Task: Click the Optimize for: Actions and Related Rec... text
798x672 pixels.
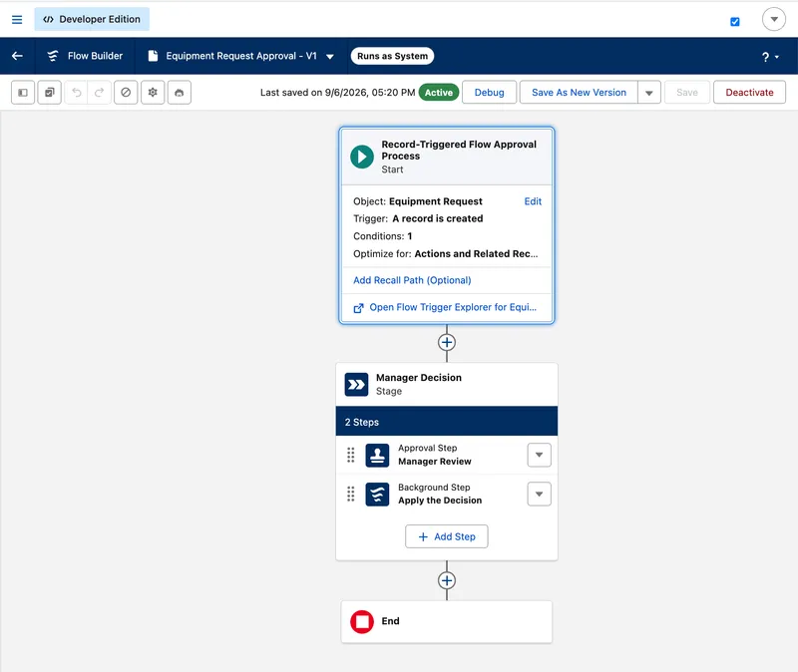Action: [445, 254]
